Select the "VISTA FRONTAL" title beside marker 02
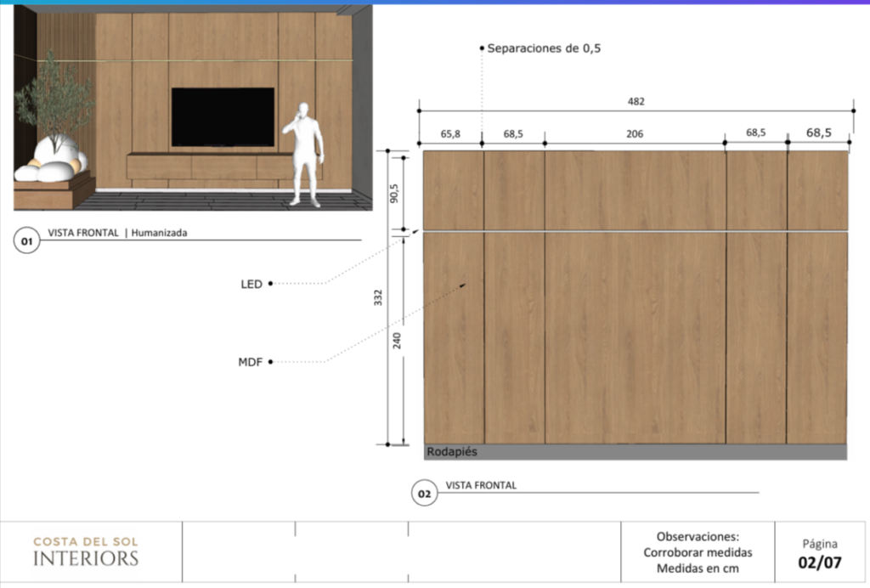Viewport: 870px width, 588px height. (x=481, y=485)
